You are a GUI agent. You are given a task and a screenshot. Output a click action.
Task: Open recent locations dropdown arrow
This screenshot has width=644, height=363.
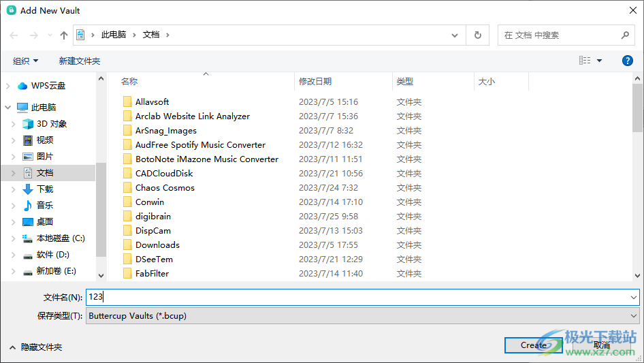pyautogui.click(x=50, y=35)
